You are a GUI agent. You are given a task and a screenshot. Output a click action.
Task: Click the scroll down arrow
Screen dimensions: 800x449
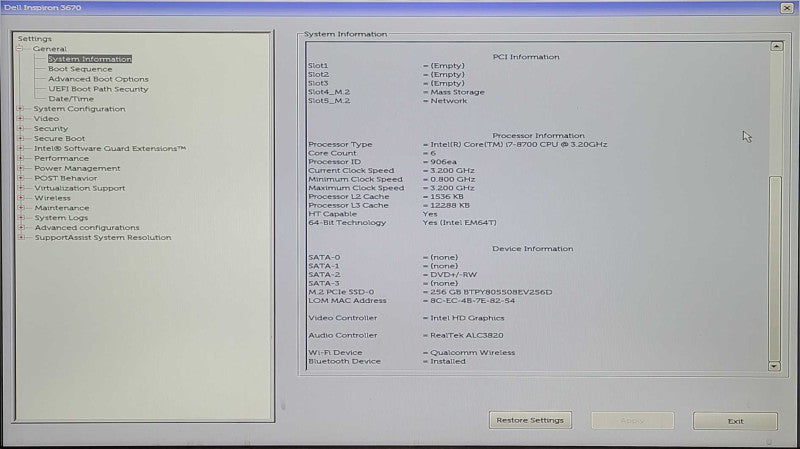tap(774, 366)
